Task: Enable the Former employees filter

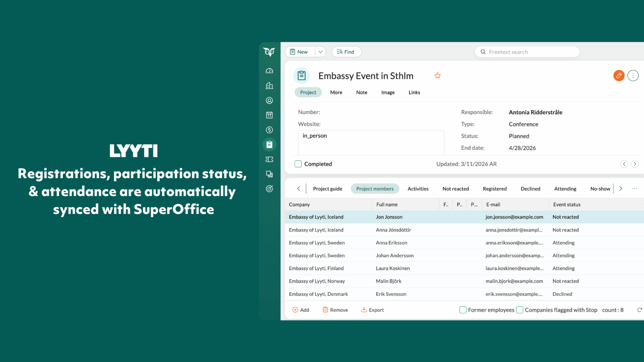Action: point(463,310)
